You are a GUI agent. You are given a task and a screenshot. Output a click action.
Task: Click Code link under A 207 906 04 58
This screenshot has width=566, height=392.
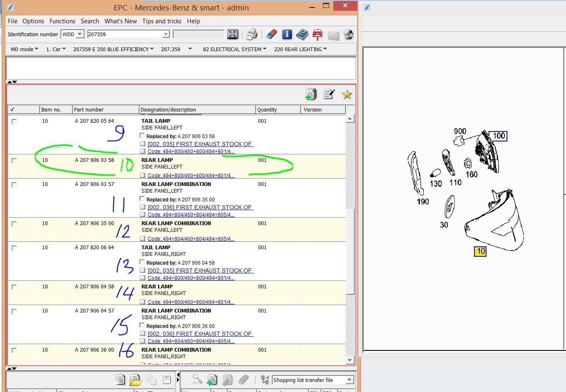(191, 302)
